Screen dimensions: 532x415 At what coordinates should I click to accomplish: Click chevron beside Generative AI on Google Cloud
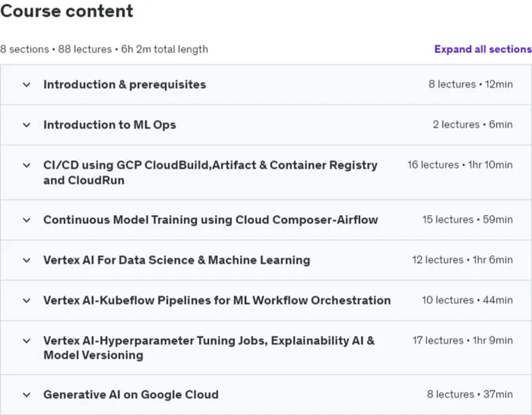(27, 395)
